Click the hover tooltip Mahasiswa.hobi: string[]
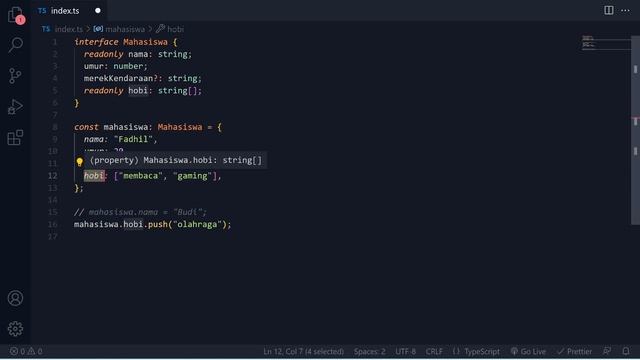Image resolution: width=640 pixels, height=360 pixels. tap(176, 160)
